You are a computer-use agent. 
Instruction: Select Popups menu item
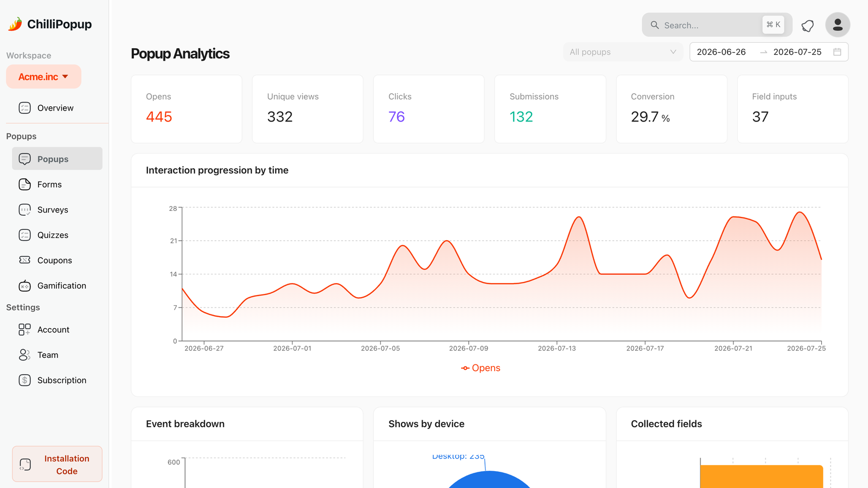tap(57, 159)
